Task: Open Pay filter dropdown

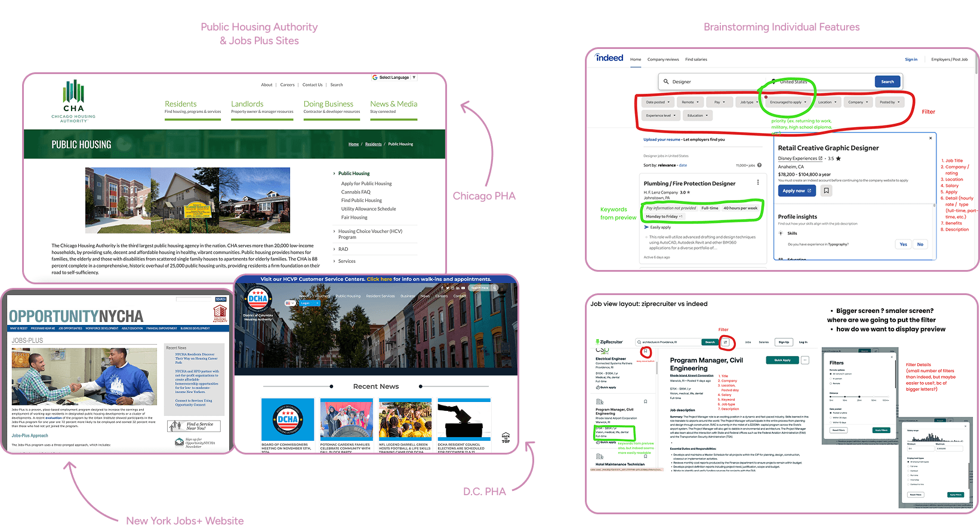Action: point(720,102)
